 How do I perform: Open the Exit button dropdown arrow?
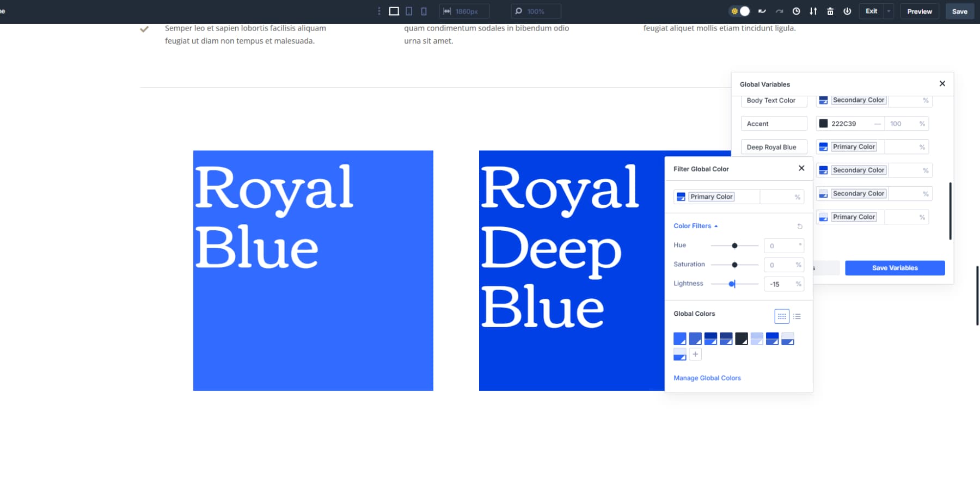(x=889, y=11)
